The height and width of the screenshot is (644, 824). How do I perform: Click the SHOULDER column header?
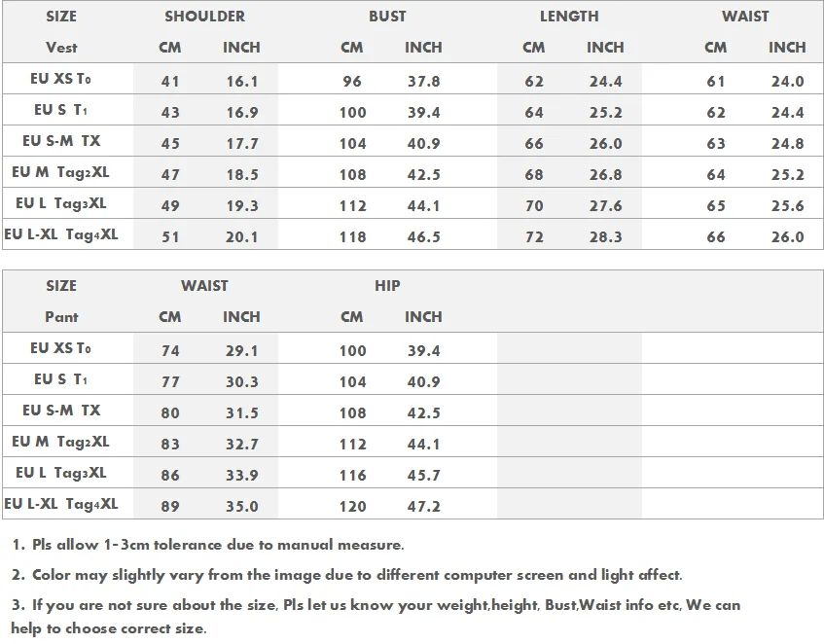coord(204,17)
